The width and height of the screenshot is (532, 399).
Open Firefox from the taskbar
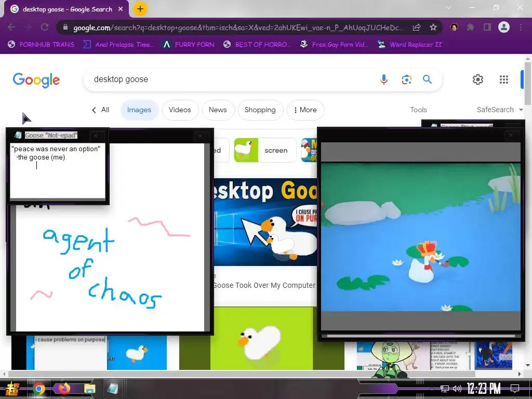(x=64, y=389)
